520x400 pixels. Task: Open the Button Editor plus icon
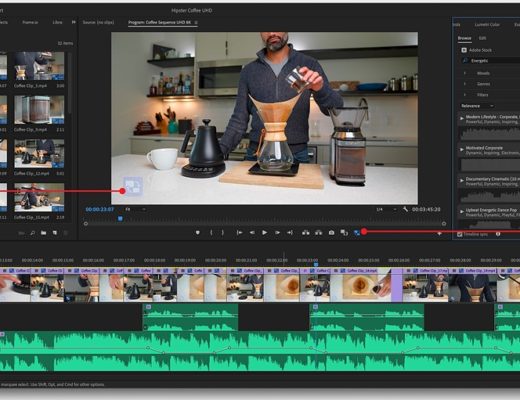pyautogui.click(x=439, y=234)
